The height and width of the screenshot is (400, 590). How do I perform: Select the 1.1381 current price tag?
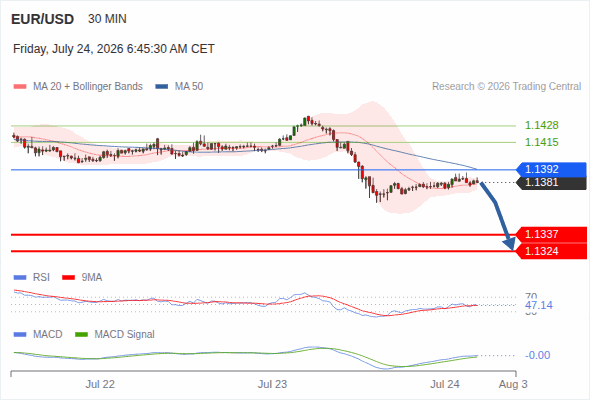point(551,183)
